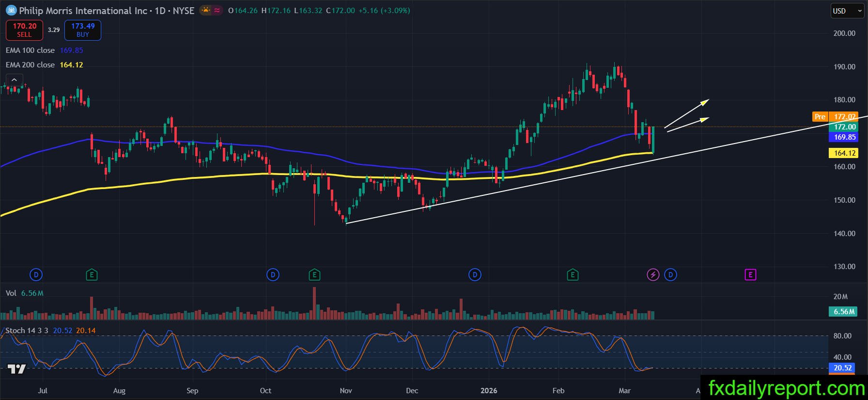The image size is (868, 400).
Task: Click the blue 169.85 EMA price label
Action: point(843,137)
